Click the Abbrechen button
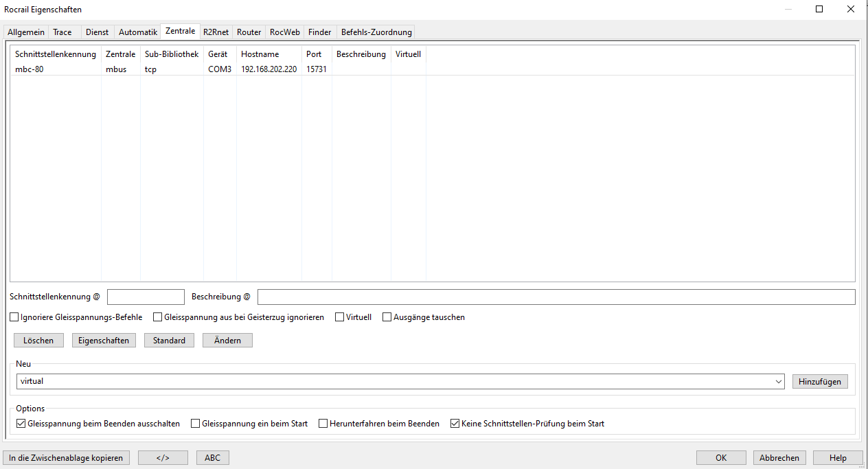The height and width of the screenshot is (469, 868). click(x=779, y=457)
